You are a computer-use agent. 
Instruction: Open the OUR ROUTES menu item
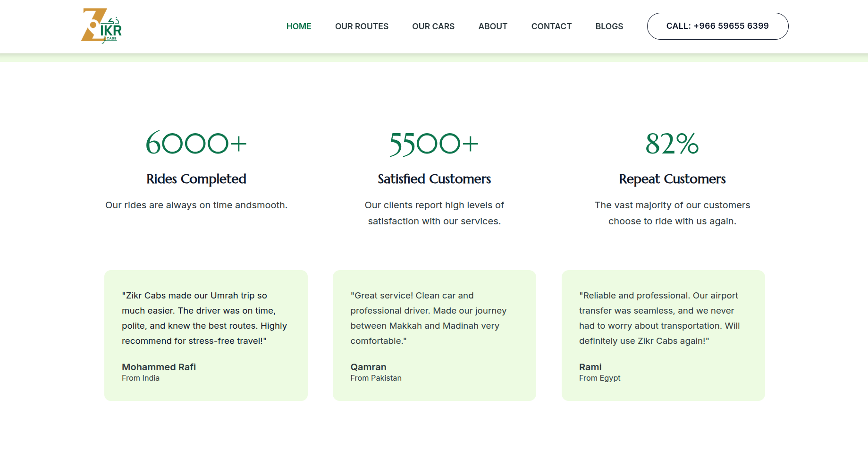coord(362,26)
